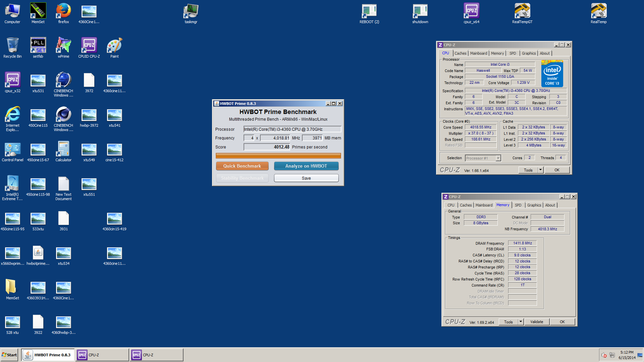Open the cpuz_x32 desktop icon

click(12, 82)
